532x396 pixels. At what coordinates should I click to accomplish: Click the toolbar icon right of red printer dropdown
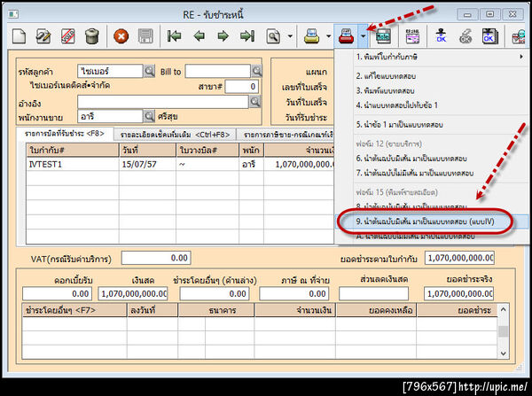[x=383, y=36]
